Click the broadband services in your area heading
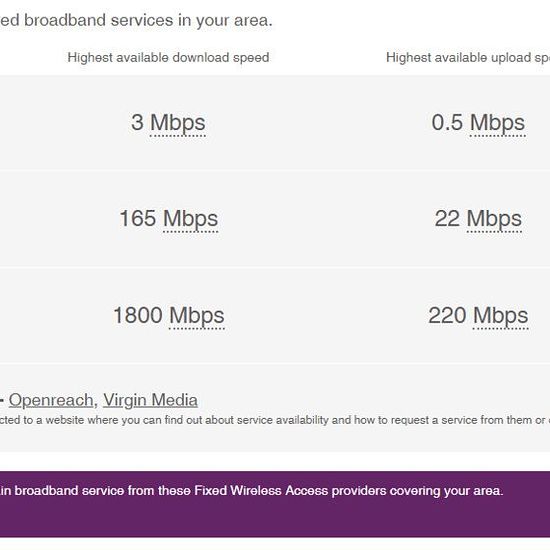Image resolution: width=550 pixels, height=550 pixels. (x=136, y=20)
